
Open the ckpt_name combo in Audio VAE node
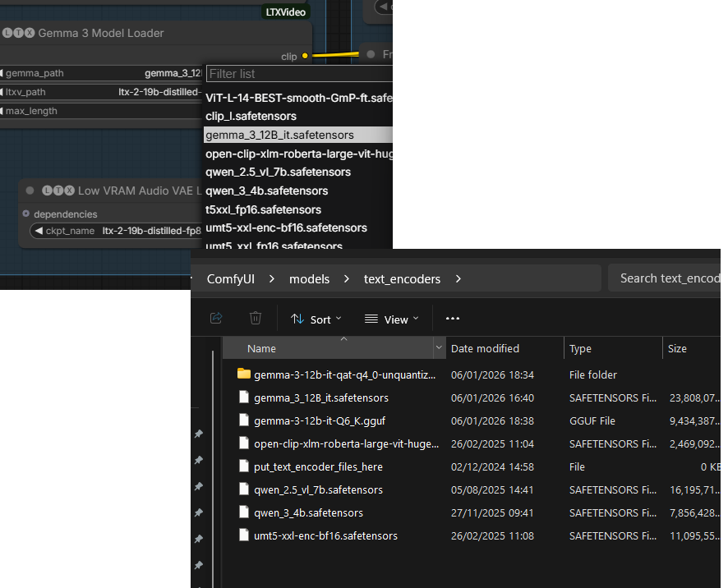point(116,231)
